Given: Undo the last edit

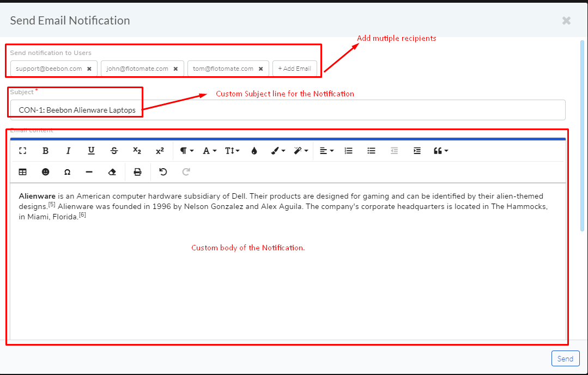Looking at the screenshot, I should pos(163,172).
